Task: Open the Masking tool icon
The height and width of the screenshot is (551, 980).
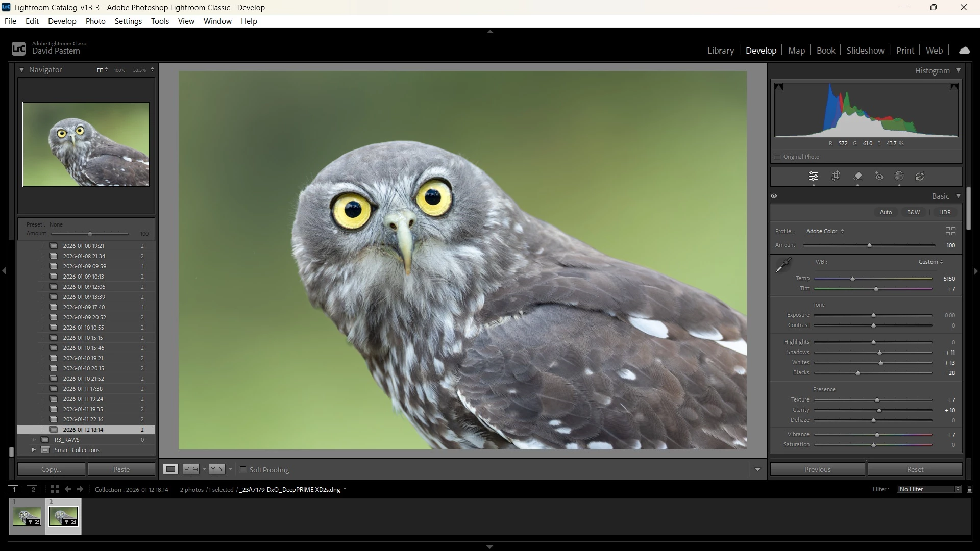Action: point(899,177)
